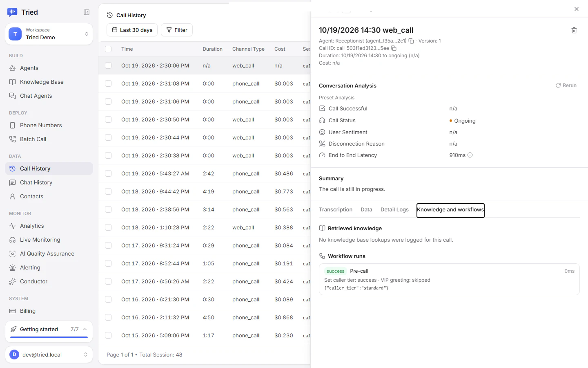Open Conductor page
The image size is (588, 368).
[49, 281]
